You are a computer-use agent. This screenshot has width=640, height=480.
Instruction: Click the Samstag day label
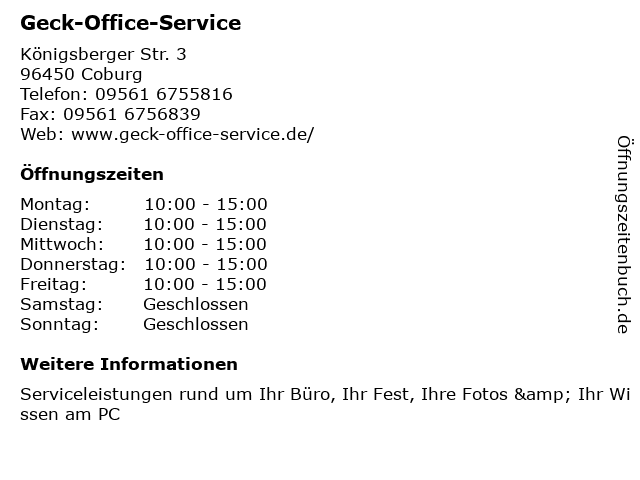point(62,305)
